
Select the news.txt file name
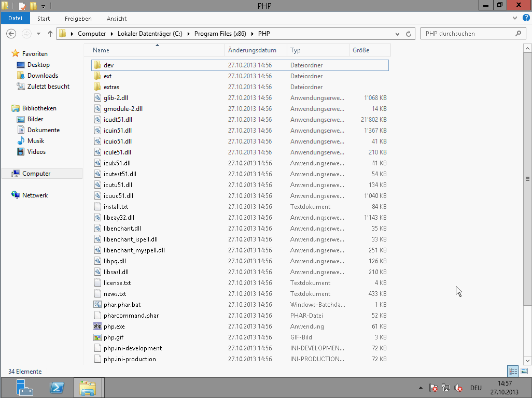115,294
